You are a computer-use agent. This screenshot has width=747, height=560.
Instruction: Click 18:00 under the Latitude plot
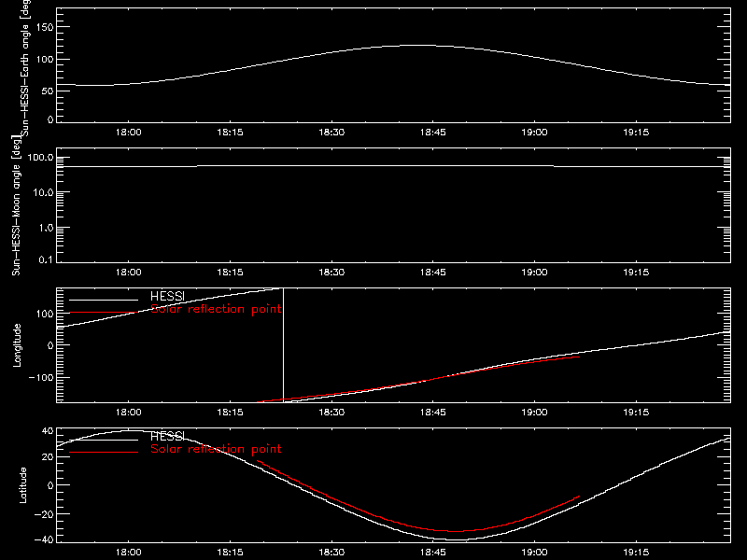pyautogui.click(x=129, y=553)
